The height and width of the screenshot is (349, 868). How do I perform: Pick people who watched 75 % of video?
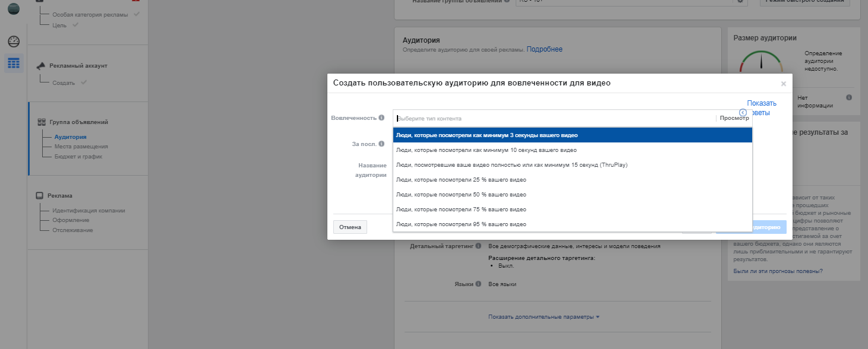coord(572,210)
